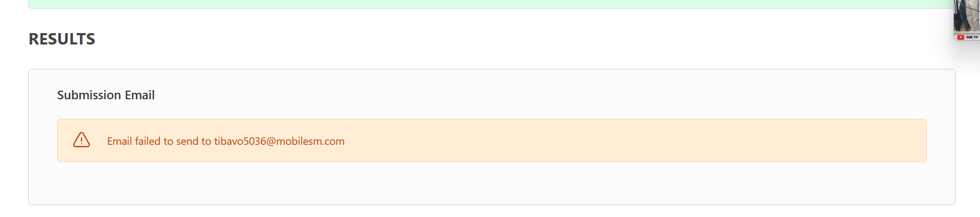Click the "Email failed to send to" text

click(159, 141)
